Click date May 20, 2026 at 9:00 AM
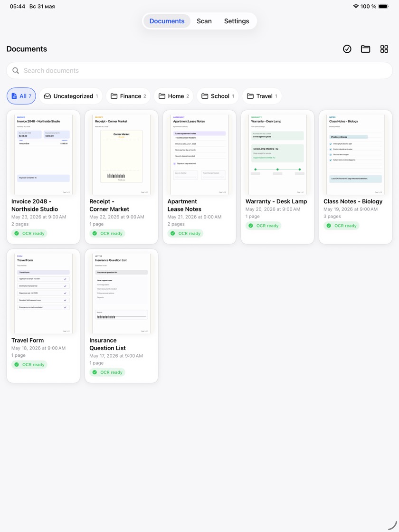399x532 pixels. click(273, 209)
